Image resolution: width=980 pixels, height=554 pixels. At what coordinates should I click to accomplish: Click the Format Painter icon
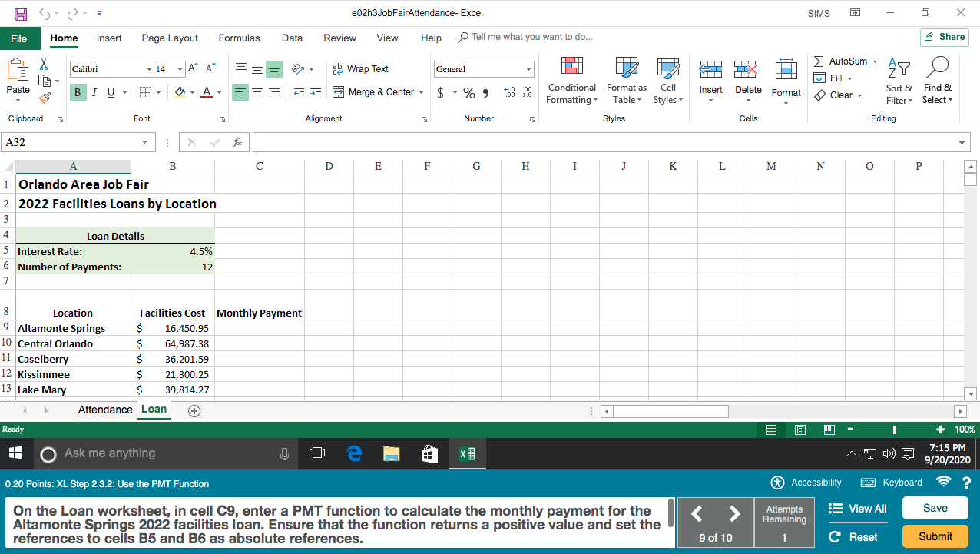tap(45, 98)
